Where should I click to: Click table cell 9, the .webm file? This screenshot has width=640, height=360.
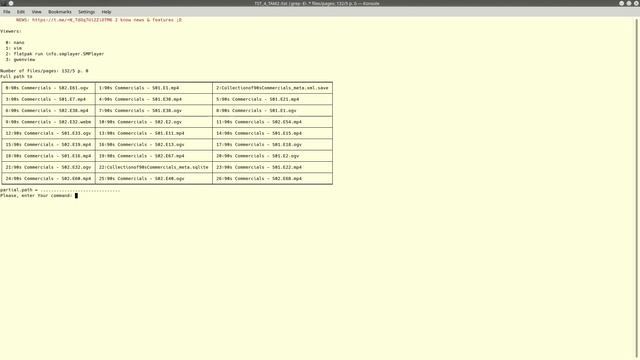pos(48,122)
